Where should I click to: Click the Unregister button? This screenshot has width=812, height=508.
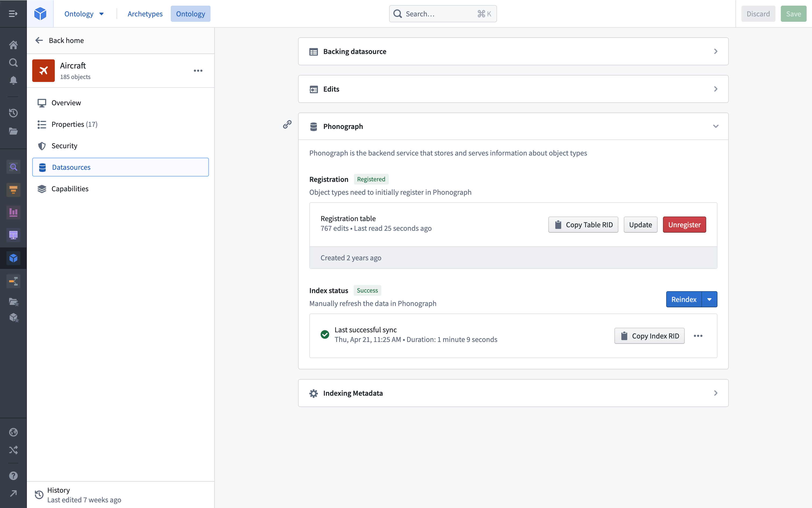pos(684,224)
